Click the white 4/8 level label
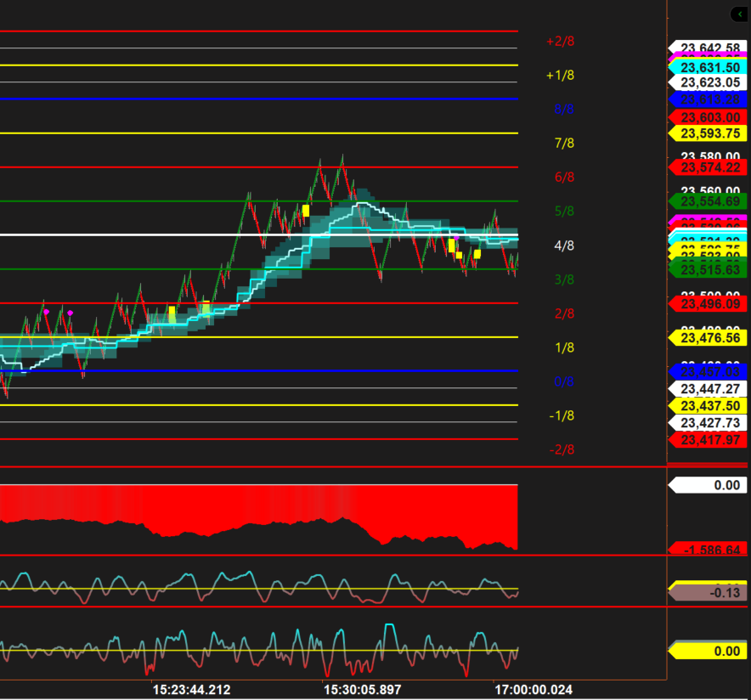 (x=564, y=246)
